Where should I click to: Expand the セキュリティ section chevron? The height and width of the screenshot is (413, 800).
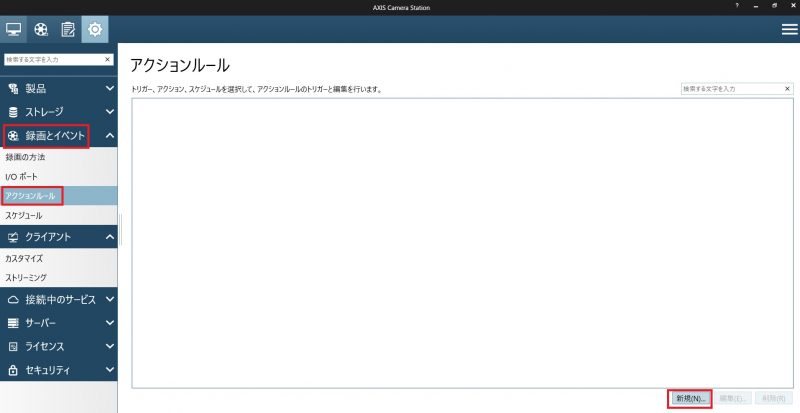(110, 370)
